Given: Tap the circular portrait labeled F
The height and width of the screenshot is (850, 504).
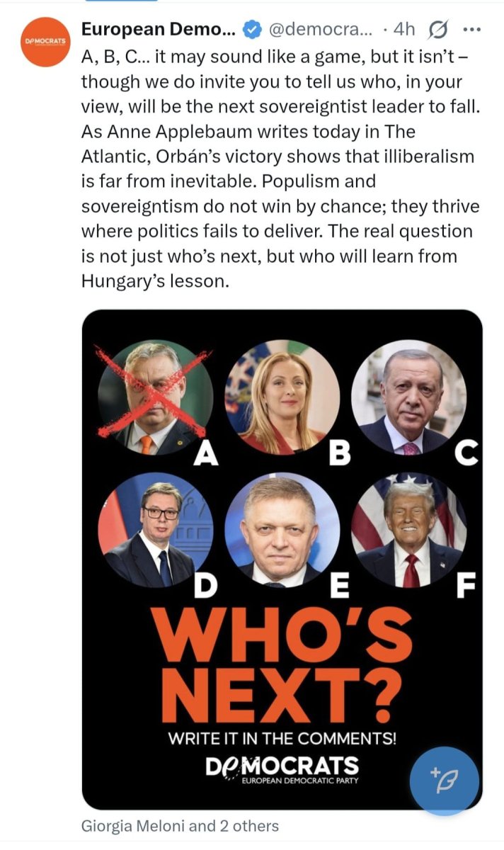Looking at the screenshot, I should (409, 531).
